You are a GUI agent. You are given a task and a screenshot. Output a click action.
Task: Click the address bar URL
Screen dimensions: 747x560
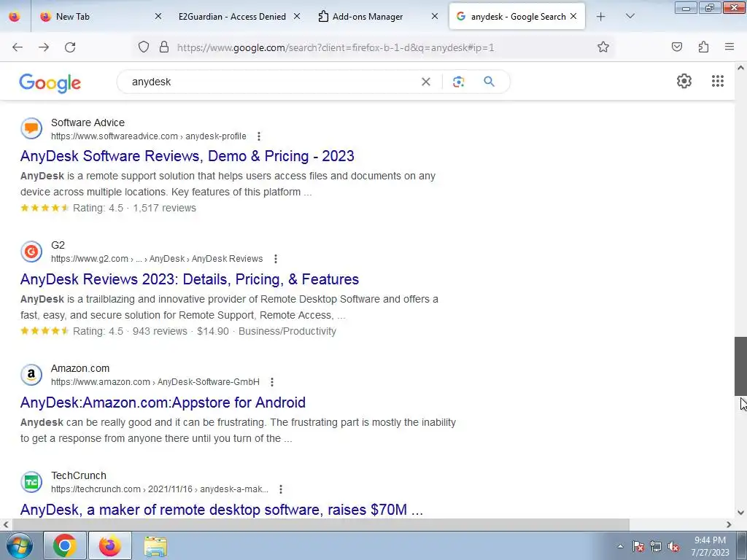(x=336, y=47)
